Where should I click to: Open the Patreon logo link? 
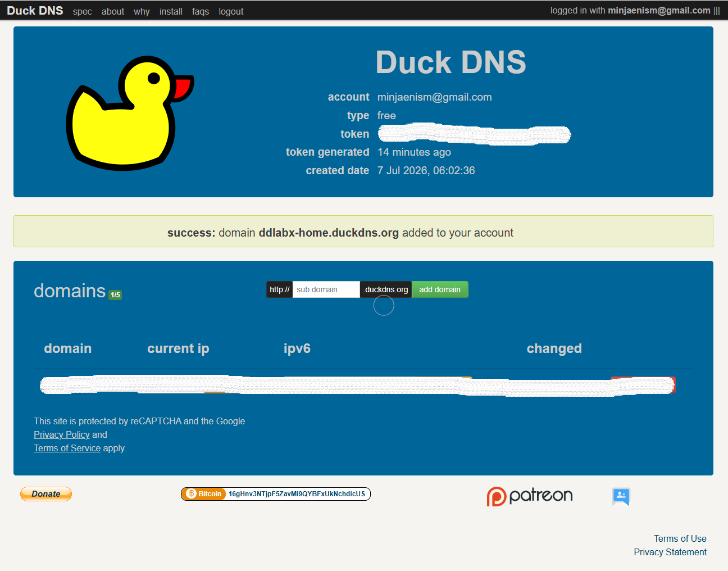[530, 496]
